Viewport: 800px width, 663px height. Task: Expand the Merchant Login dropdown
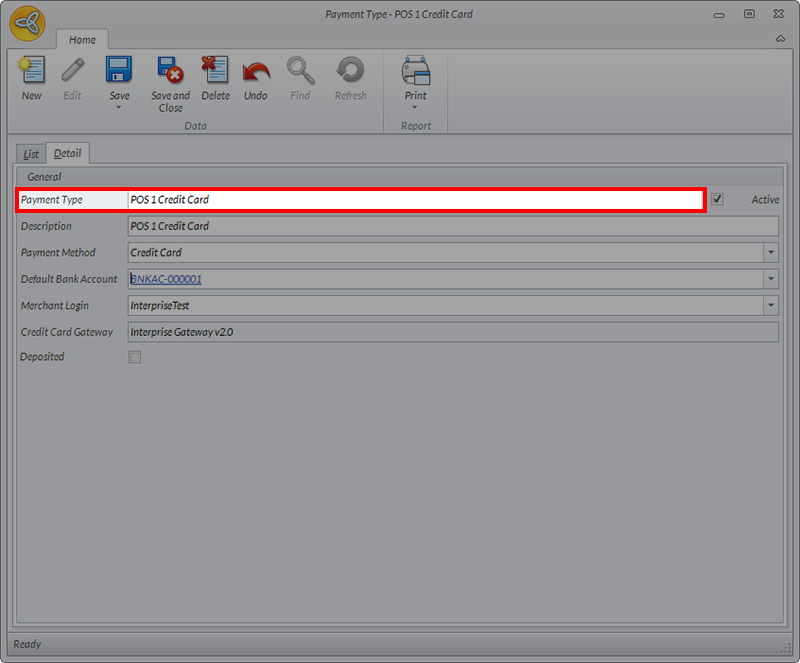click(770, 305)
